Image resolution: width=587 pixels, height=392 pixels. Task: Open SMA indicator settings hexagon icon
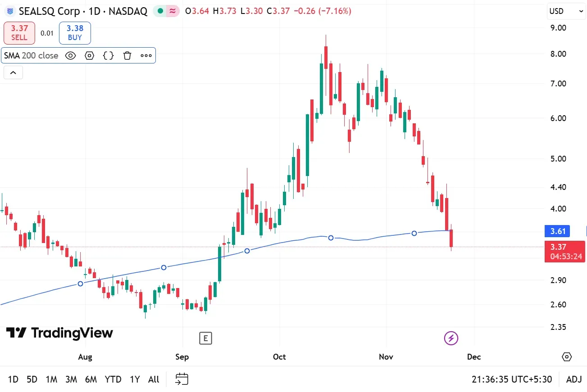pos(89,55)
